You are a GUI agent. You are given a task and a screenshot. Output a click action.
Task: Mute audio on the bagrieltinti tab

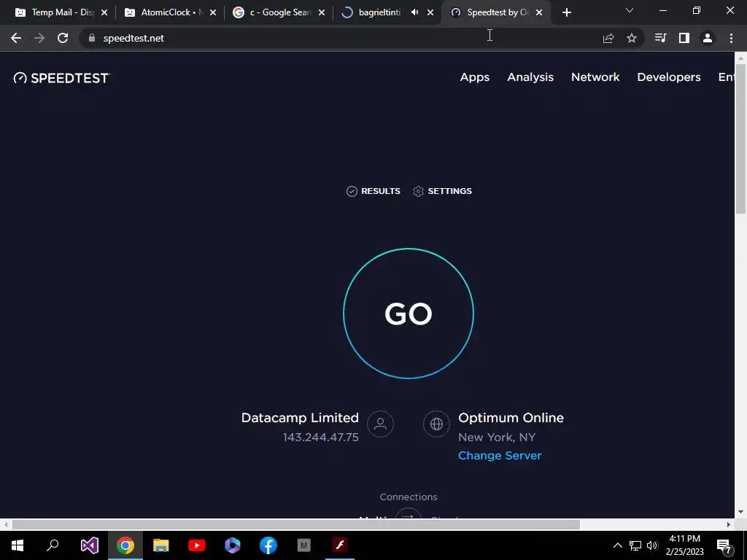tap(414, 12)
